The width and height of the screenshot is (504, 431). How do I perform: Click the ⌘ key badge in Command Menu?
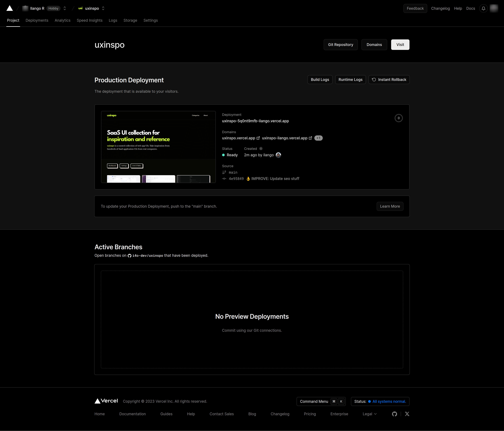tap(334, 402)
